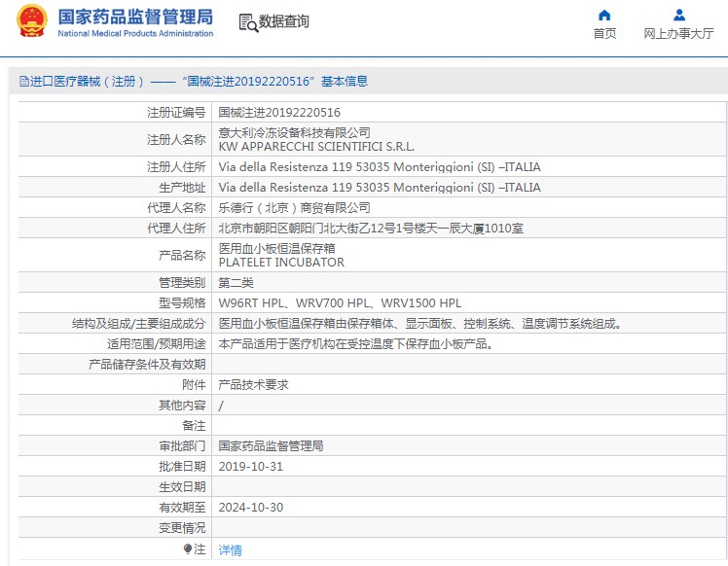Click the 产品名称 row label
The image size is (728, 566).
pos(182,255)
